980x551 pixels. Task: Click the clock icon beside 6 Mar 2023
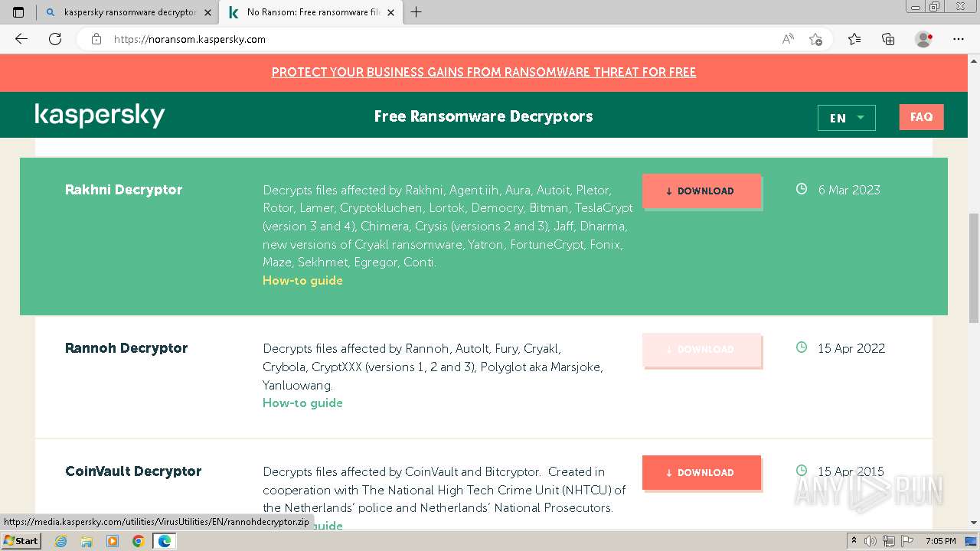[802, 189]
